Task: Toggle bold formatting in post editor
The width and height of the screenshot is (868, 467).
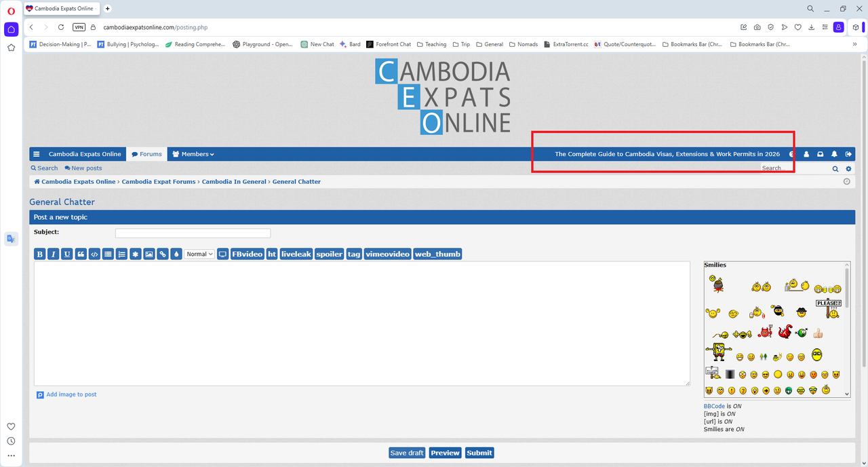Action: 40,254
